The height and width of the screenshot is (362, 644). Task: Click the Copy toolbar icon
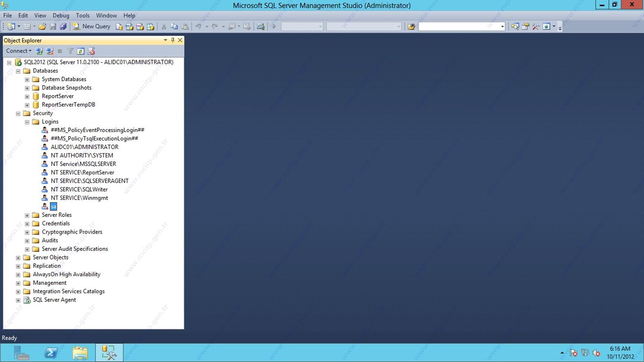click(x=174, y=26)
